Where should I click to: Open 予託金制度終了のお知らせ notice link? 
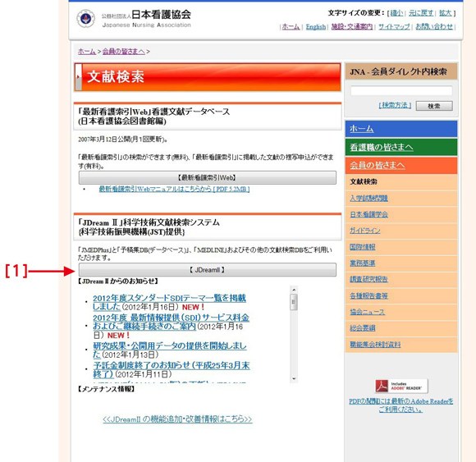tap(172, 369)
